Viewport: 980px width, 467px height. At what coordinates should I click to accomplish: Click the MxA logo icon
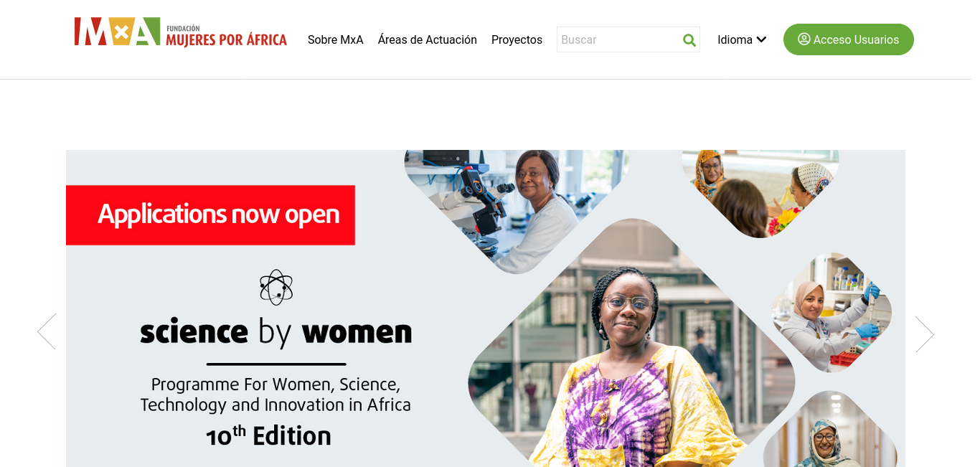click(x=117, y=32)
